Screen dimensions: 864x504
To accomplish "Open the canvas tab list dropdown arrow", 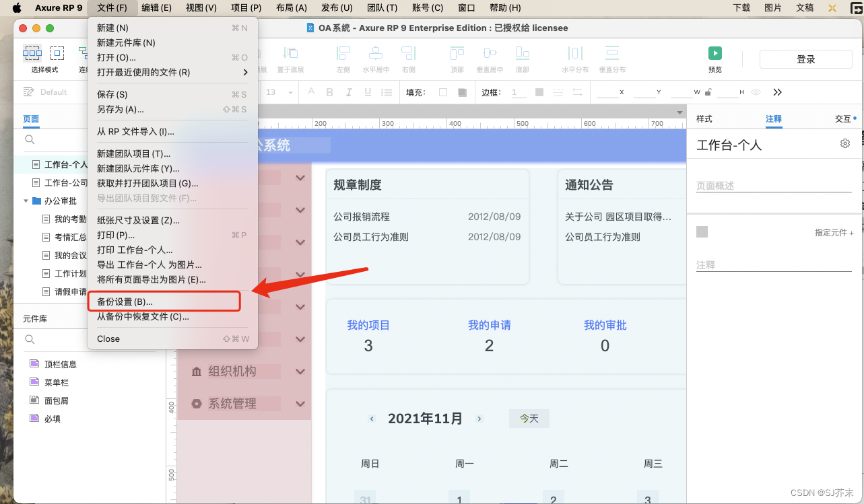I will click(679, 112).
